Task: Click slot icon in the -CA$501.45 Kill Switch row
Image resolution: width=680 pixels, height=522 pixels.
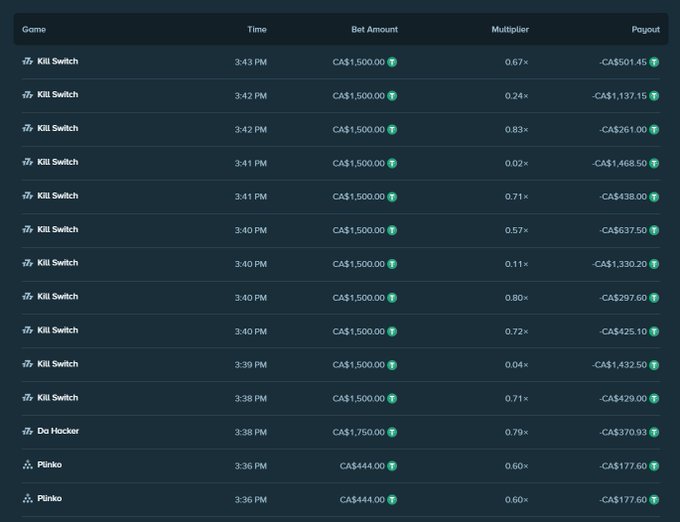Action: pyautogui.click(x=27, y=61)
